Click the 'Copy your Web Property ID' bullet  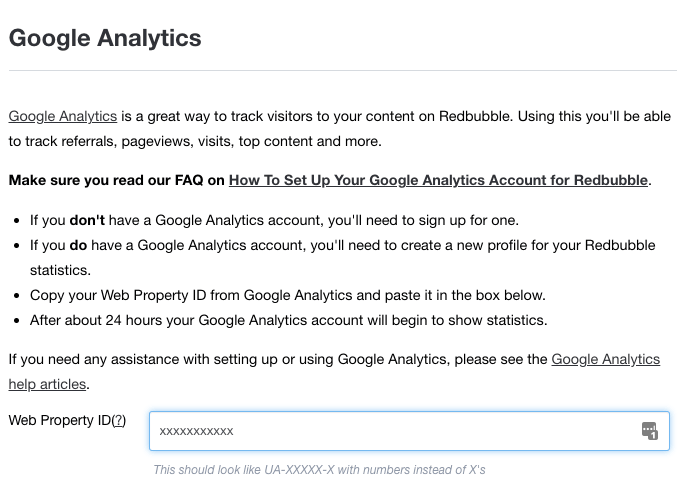coord(288,295)
